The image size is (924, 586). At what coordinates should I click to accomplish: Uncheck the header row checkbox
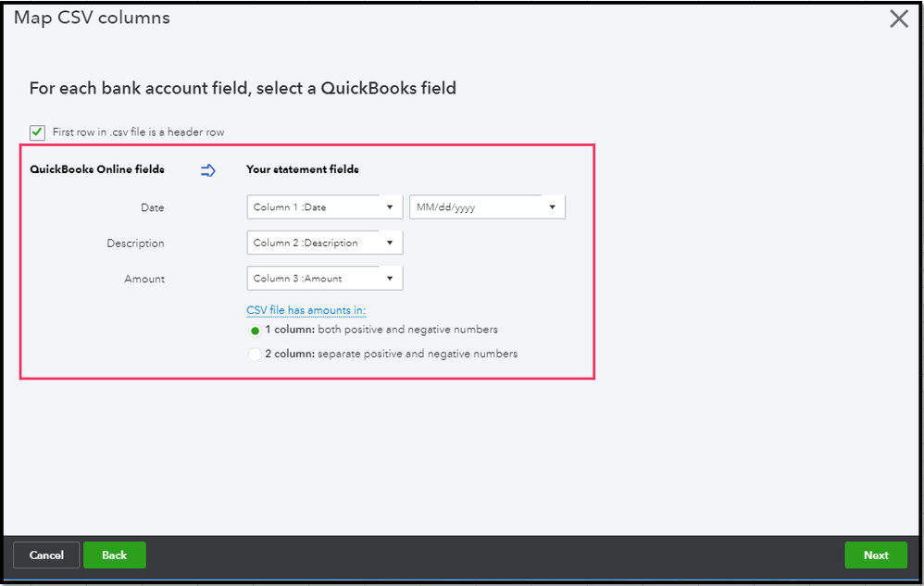38,132
